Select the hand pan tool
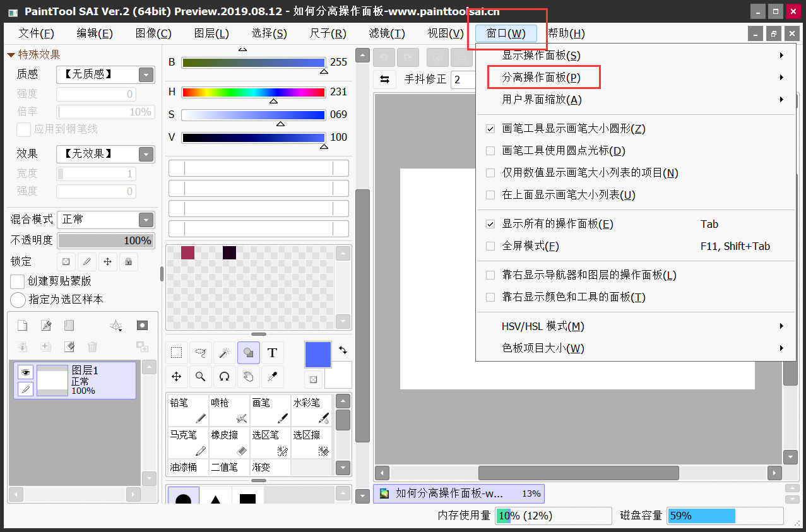This screenshot has height=532, width=806. (x=249, y=377)
